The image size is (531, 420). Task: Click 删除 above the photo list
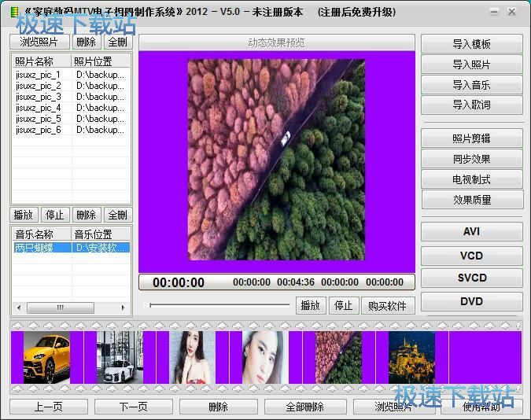pyautogui.click(x=86, y=42)
